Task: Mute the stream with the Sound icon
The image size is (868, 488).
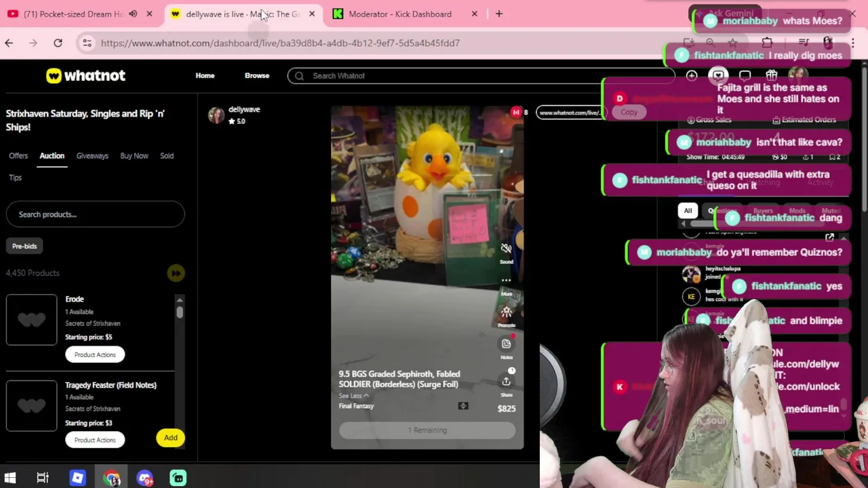Action: 506,249
